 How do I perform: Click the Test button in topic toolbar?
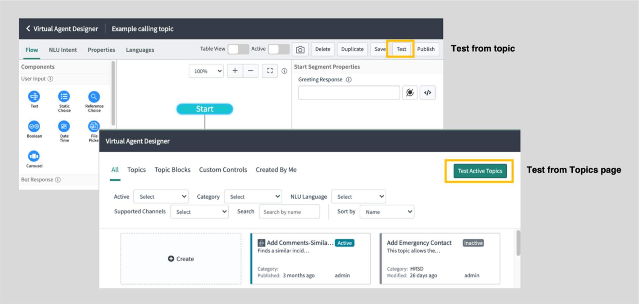coord(401,49)
